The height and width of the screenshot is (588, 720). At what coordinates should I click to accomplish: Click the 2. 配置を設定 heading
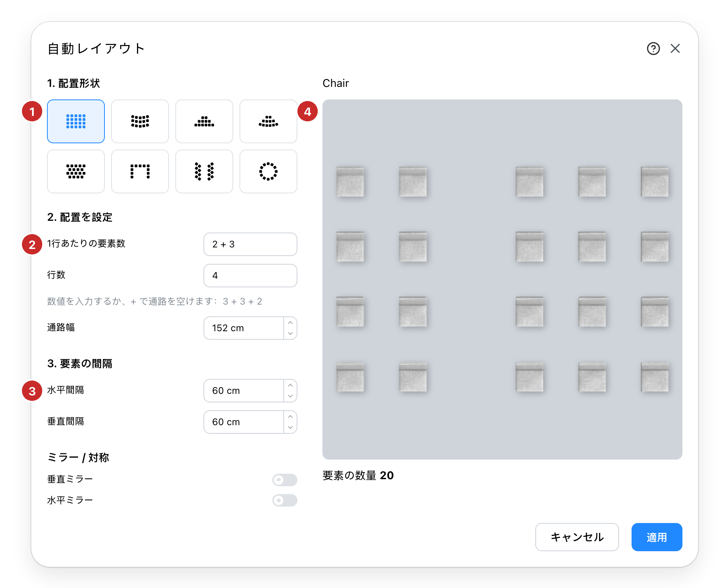80,217
